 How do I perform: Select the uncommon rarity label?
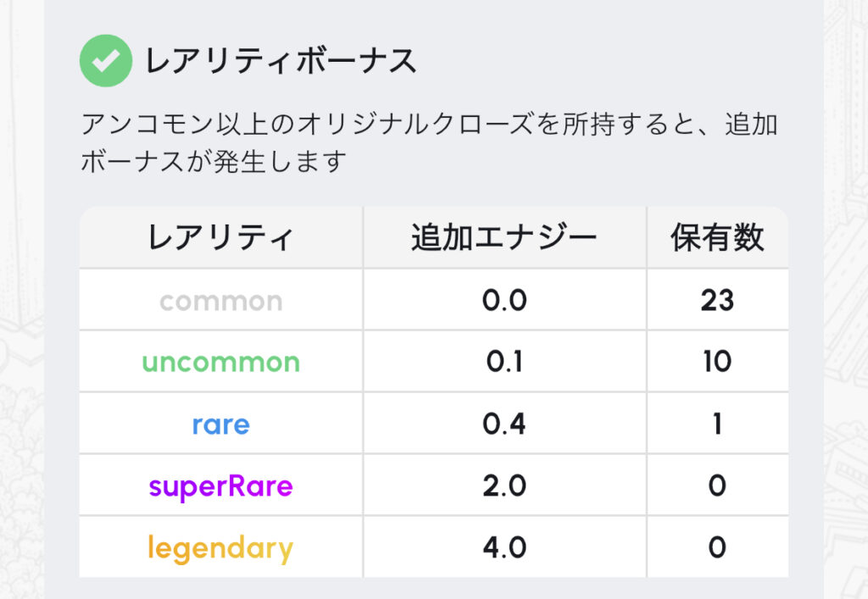221,363
